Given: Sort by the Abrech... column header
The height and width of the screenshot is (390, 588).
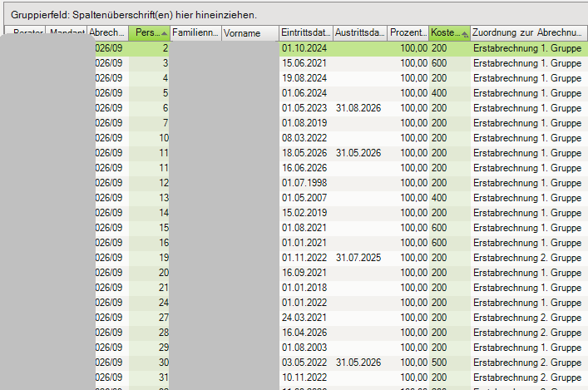Looking at the screenshot, I should 107,33.
